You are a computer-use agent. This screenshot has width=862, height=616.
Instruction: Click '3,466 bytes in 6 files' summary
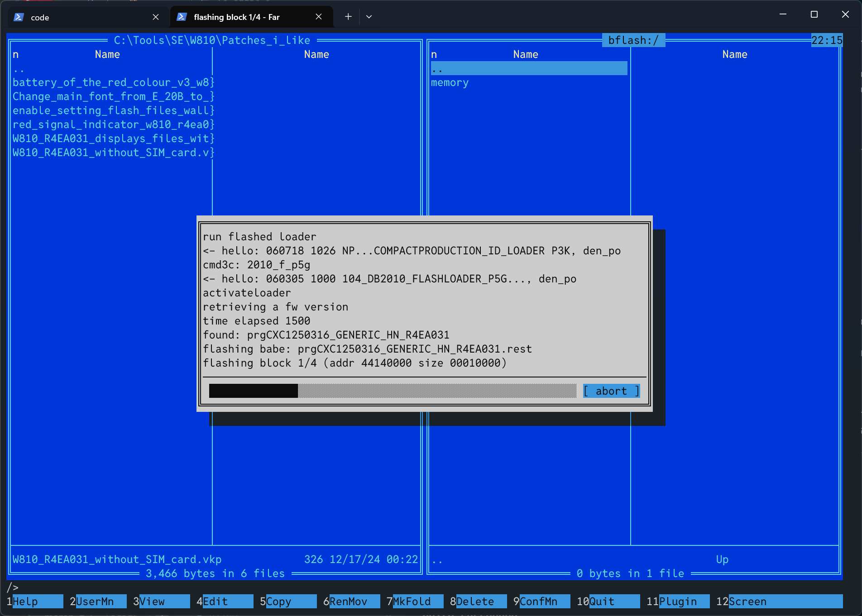tap(215, 573)
